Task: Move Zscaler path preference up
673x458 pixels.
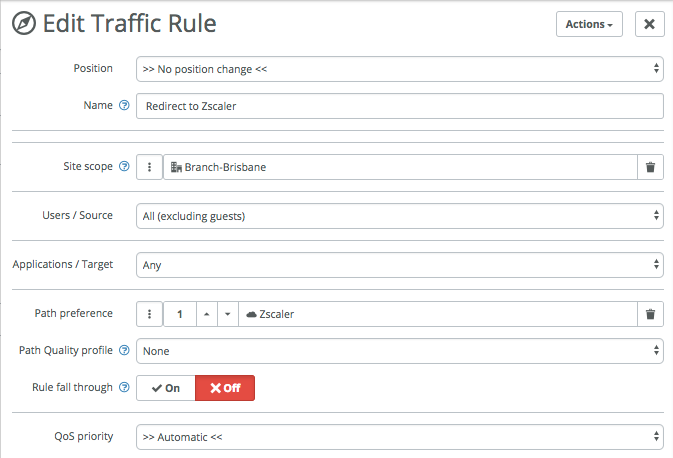Action: click(205, 314)
